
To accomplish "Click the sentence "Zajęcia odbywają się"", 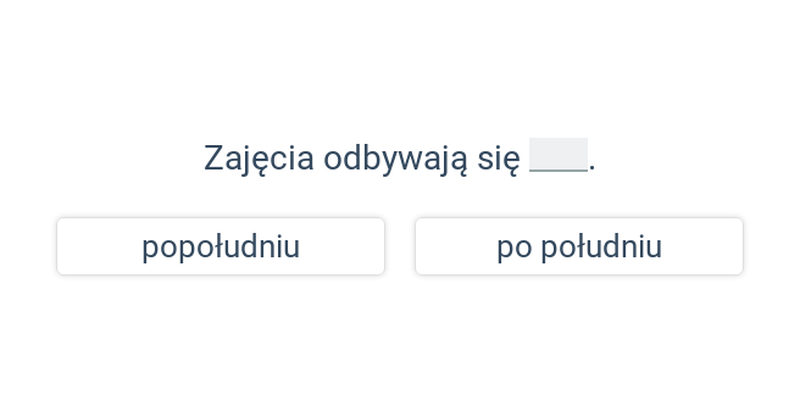I will click(x=362, y=159).
